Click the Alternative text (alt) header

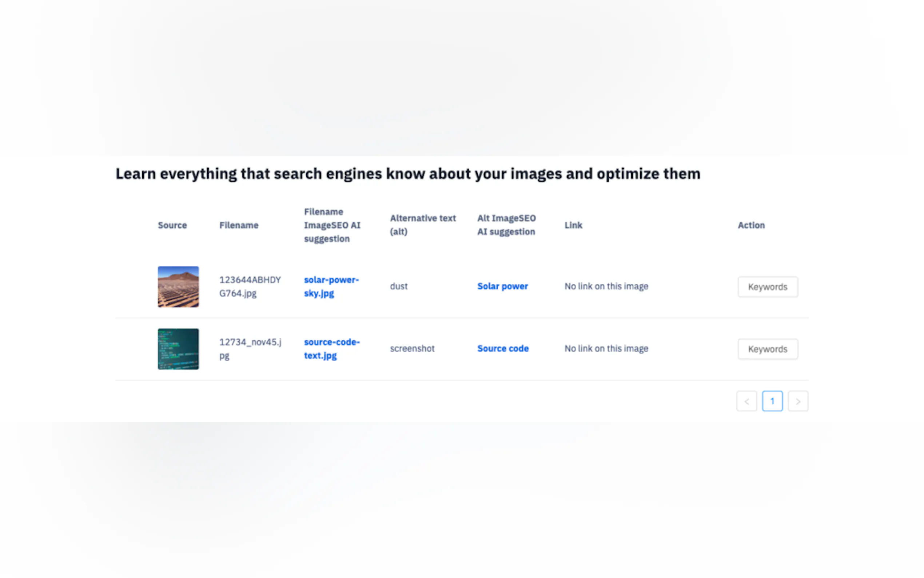pyautogui.click(x=422, y=225)
